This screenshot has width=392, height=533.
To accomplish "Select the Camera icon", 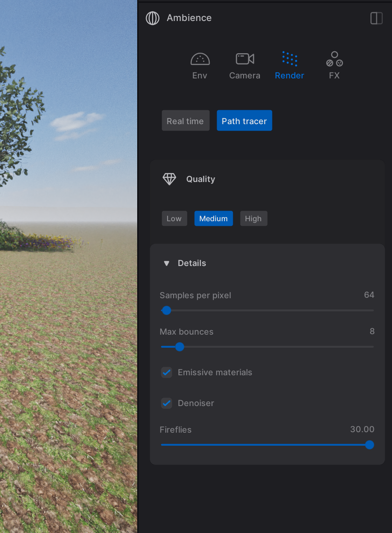I will point(245,59).
